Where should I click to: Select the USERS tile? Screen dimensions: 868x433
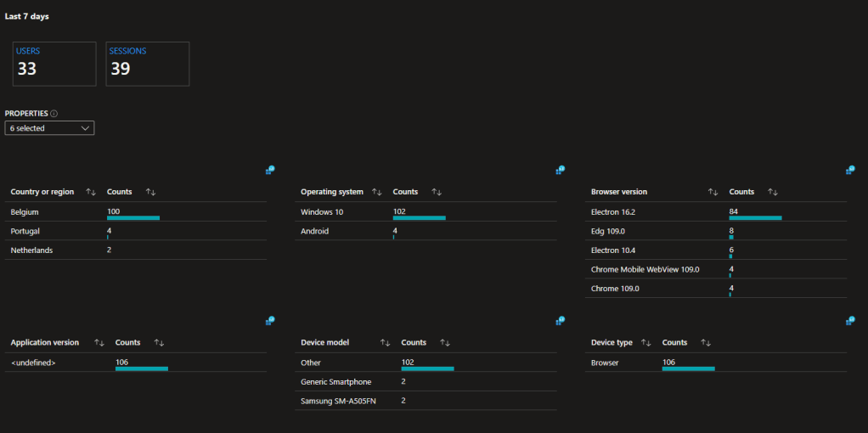[x=54, y=64]
